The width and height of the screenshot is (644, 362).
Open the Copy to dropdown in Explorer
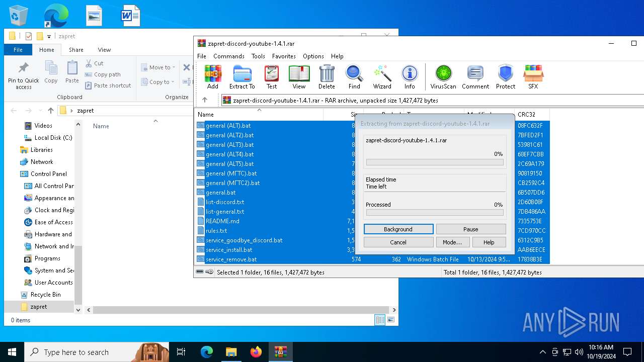click(x=158, y=82)
